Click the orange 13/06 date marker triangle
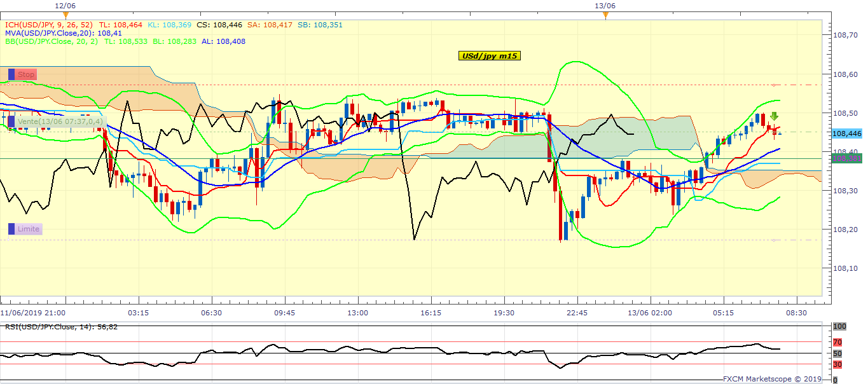 click(605, 15)
